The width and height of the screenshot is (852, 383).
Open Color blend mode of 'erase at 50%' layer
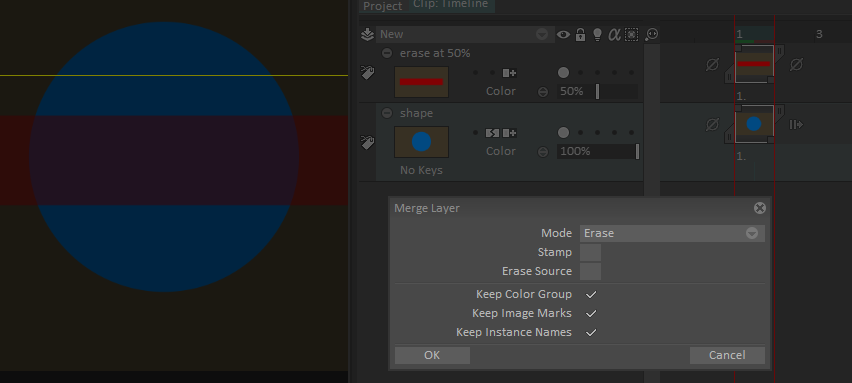point(500,91)
